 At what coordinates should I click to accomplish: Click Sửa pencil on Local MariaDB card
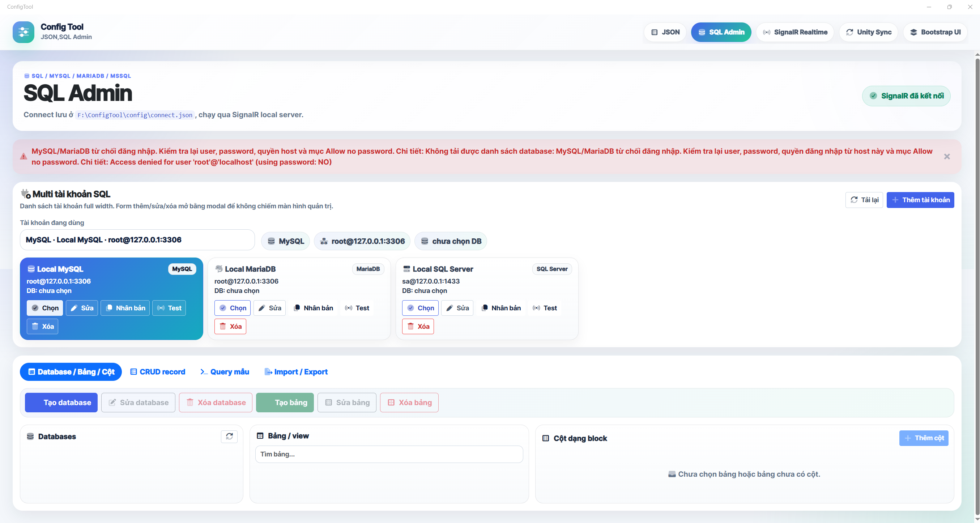[270, 308]
